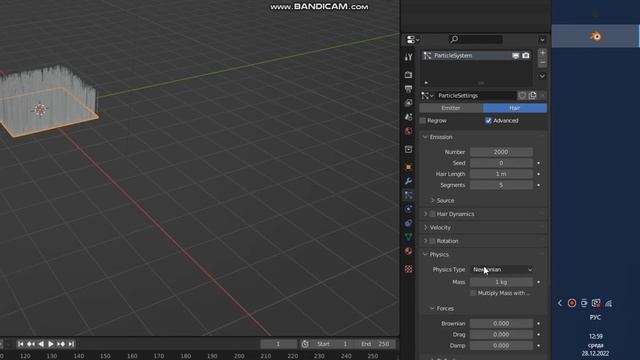Open the Texture checker tab
The width and height of the screenshot is (640, 360).
tap(409, 269)
